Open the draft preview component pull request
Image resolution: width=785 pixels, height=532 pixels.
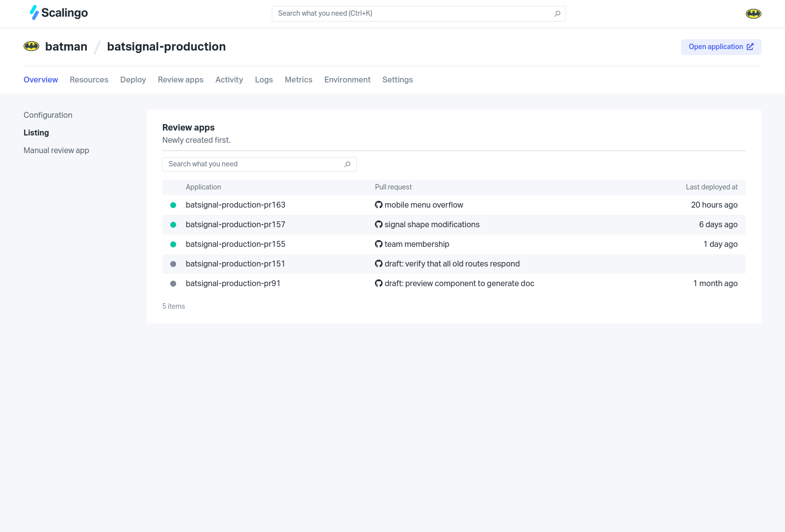pos(459,284)
